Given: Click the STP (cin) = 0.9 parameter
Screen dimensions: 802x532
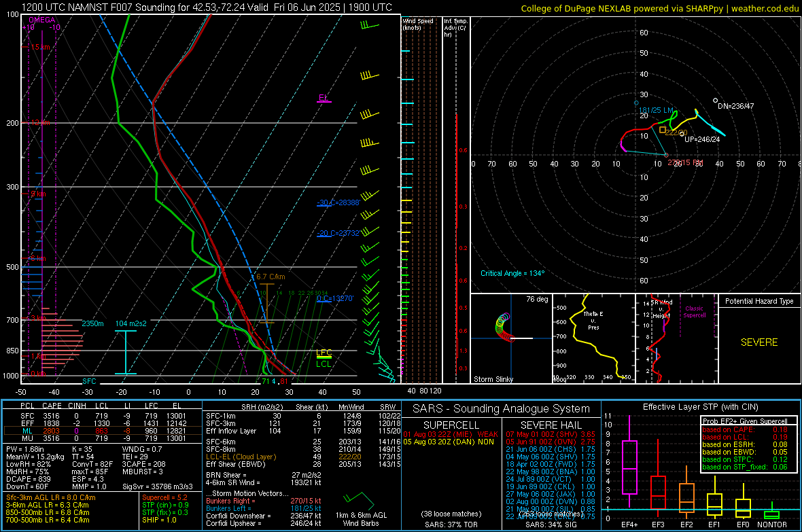Looking at the screenshot, I should click(165, 505).
